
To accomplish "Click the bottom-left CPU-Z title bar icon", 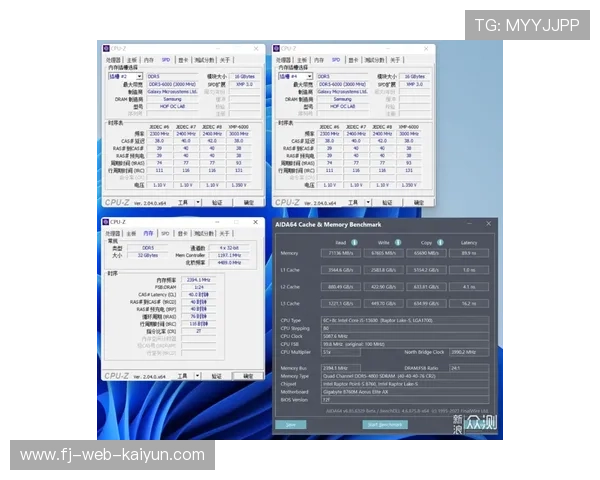I will [x=106, y=221].
